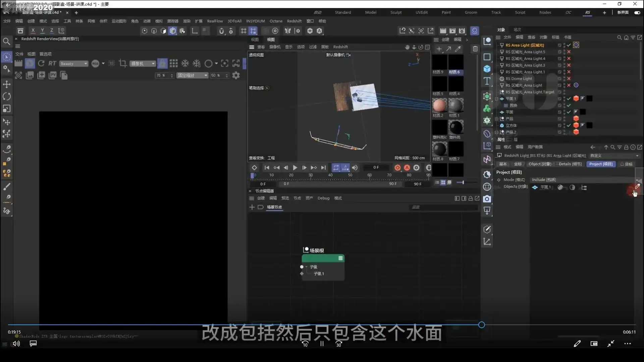Image resolution: width=644 pixels, height=362 pixels.
Task: Open the 摄像机 dropdown in RenderView
Action: pyautogui.click(x=142, y=63)
